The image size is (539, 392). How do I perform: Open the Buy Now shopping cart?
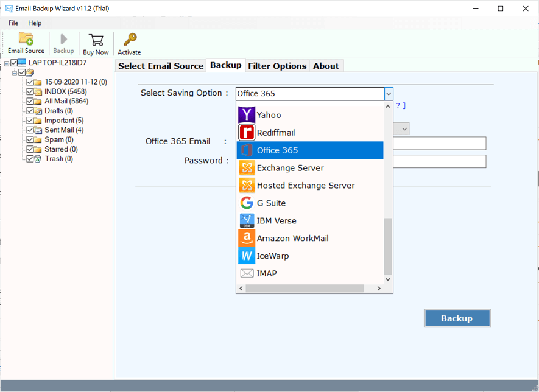click(96, 40)
